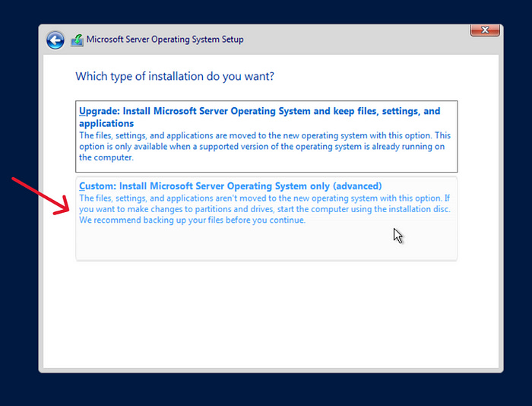Image resolution: width=532 pixels, height=406 pixels.
Task: Select Custom: Install Microsoft Server Operating System only
Action: (x=266, y=219)
